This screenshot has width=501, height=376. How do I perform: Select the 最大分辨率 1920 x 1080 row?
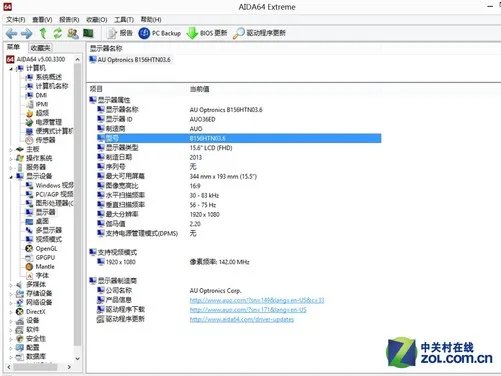(x=238, y=215)
